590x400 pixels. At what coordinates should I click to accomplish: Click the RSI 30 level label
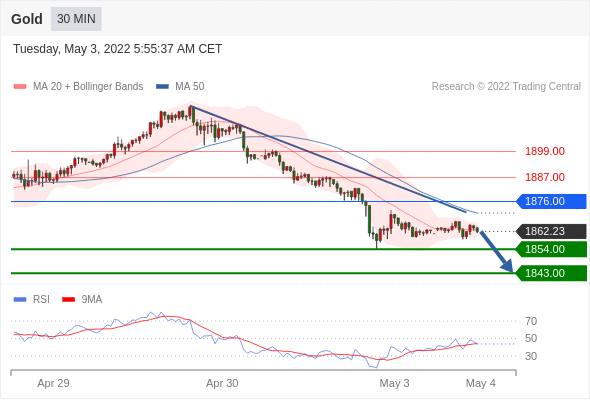(x=531, y=356)
